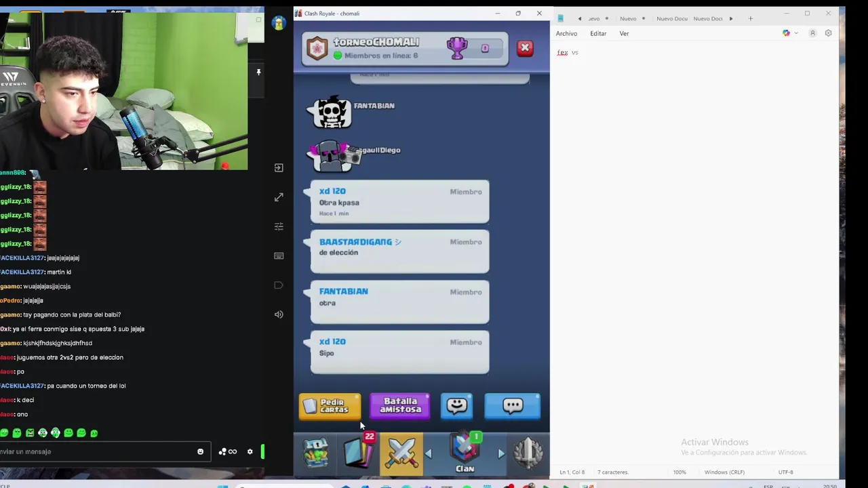Tap the clan trophy icon in header

point(457,48)
